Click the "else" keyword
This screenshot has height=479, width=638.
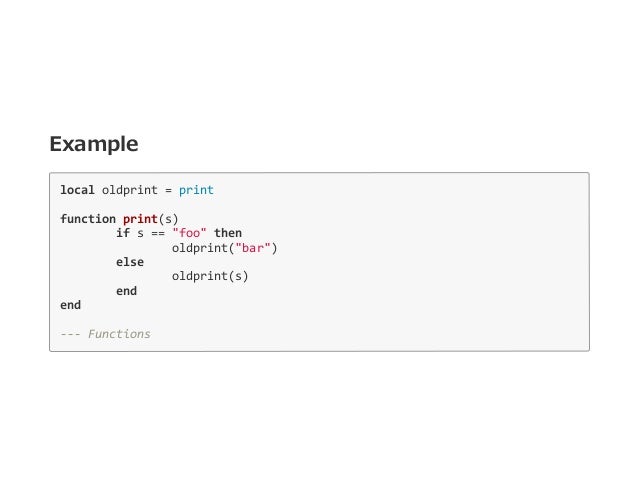130,261
